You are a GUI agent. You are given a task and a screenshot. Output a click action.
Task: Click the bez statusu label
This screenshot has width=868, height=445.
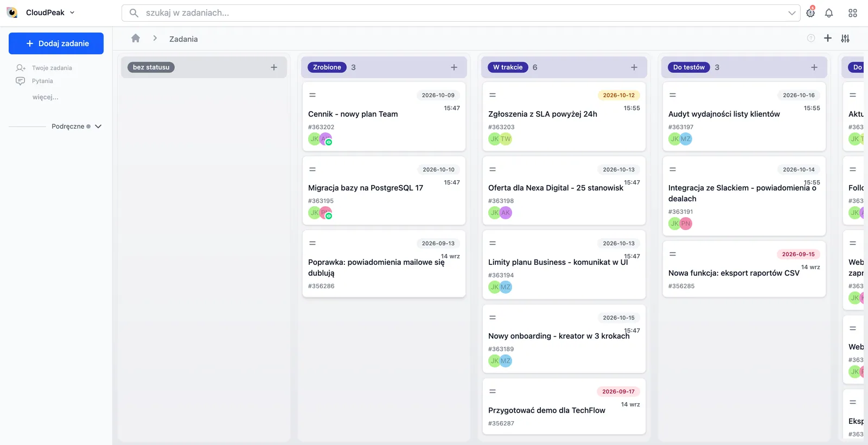pos(151,67)
